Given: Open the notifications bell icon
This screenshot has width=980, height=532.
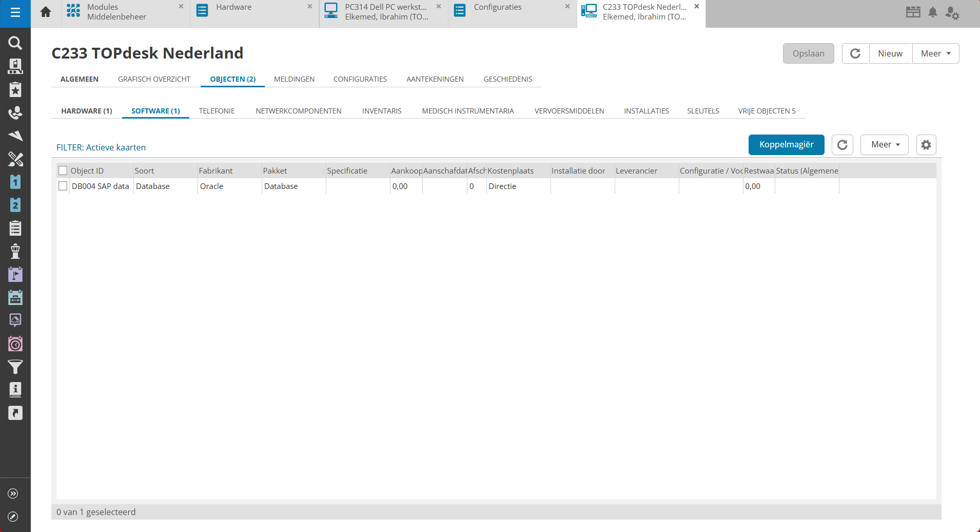Looking at the screenshot, I should [x=933, y=12].
